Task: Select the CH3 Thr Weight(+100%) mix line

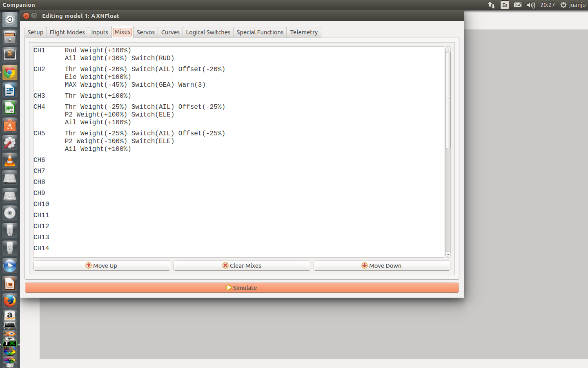Action: 98,96
